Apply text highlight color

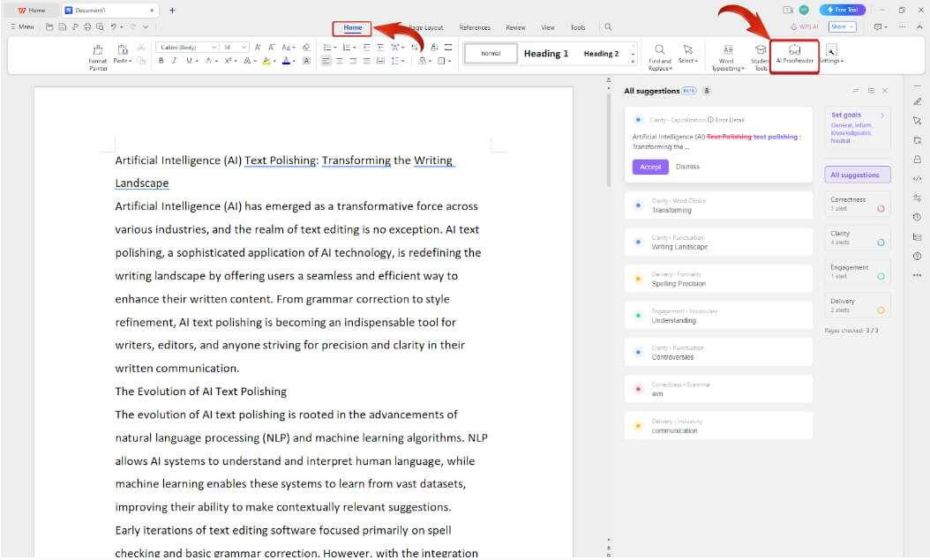point(266,60)
